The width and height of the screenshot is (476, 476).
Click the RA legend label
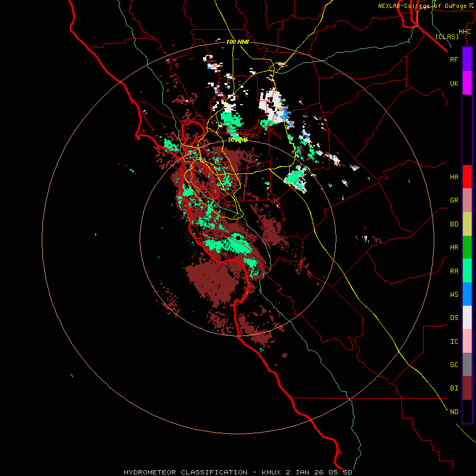point(454,271)
